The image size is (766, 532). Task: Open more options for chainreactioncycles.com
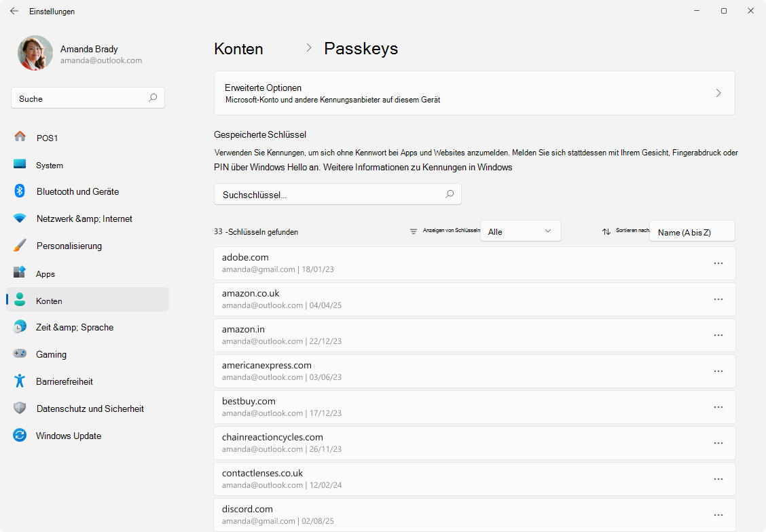click(718, 443)
